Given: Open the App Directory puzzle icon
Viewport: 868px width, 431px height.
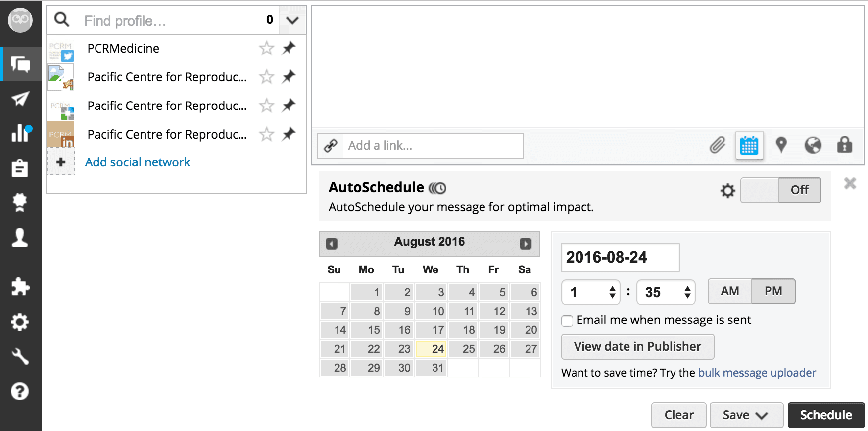Looking at the screenshot, I should tap(20, 287).
